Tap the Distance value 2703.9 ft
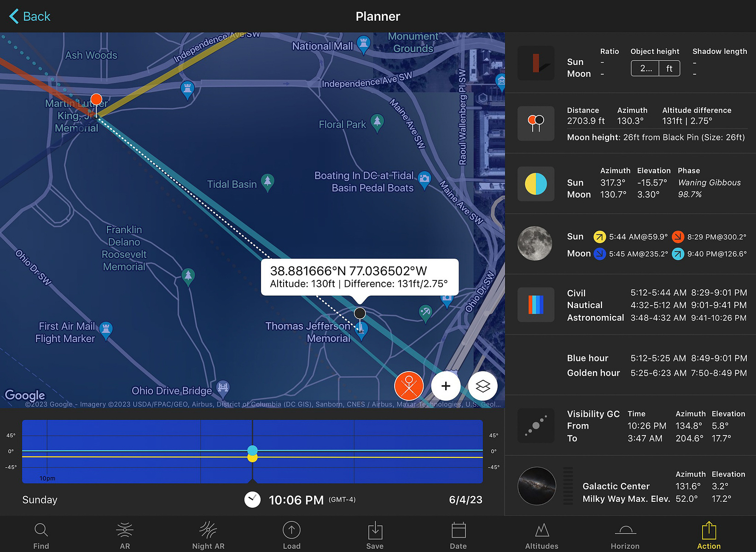This screenshot has width=756, height=552. coord(586,121)
